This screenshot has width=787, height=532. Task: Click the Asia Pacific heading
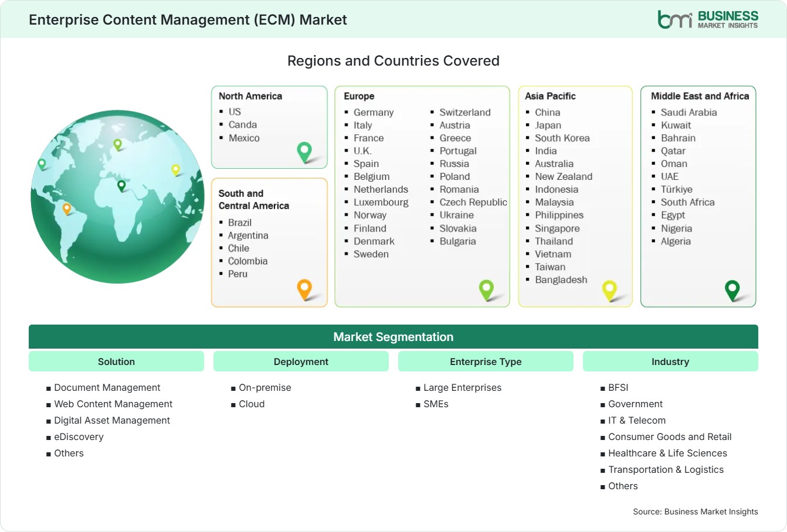[x=550, y=96]
